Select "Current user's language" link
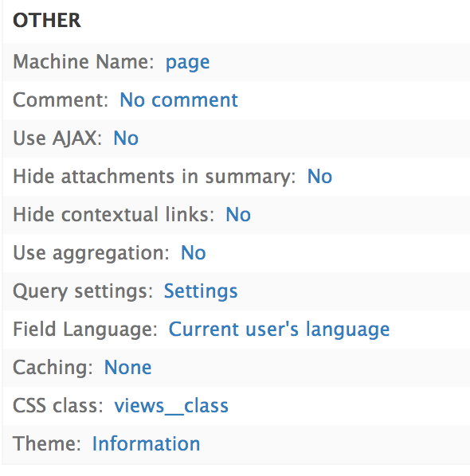This screenshot has height=476, width=470. click(279, 330)
